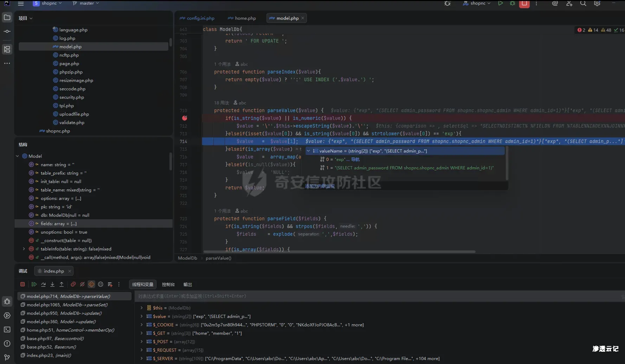Collapse the Model class in structure tree
Screen dimensions: 625x364
pos(17,156)
